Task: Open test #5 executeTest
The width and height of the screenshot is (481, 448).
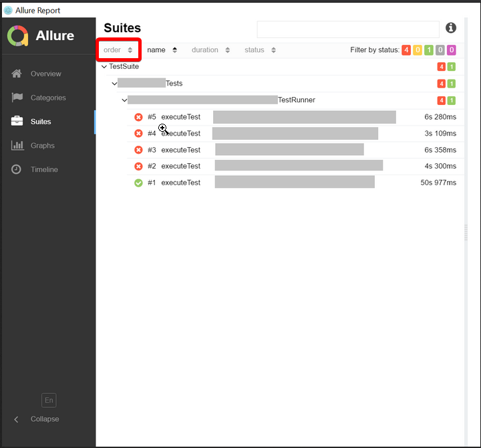Action: point(295,117)
